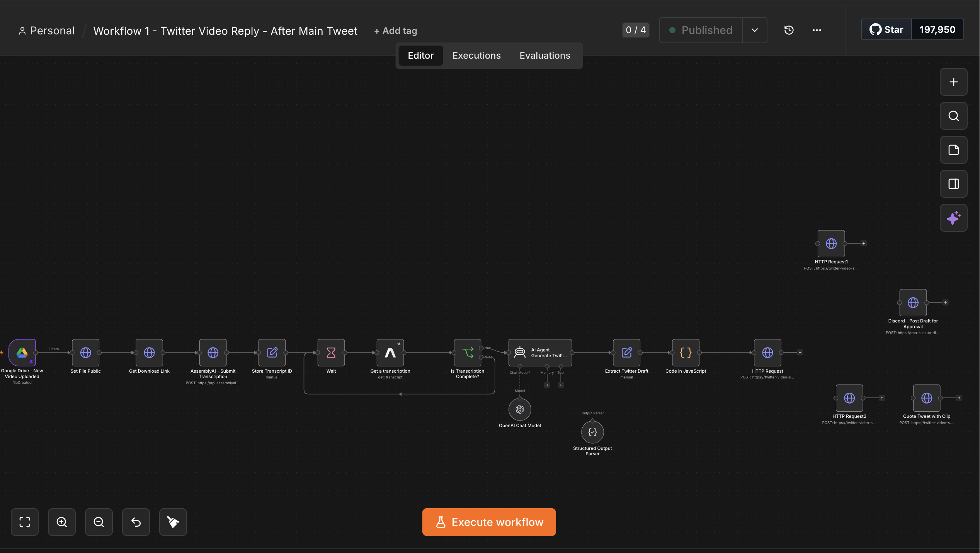Click the undo arrow button

(x=136, y=522)
